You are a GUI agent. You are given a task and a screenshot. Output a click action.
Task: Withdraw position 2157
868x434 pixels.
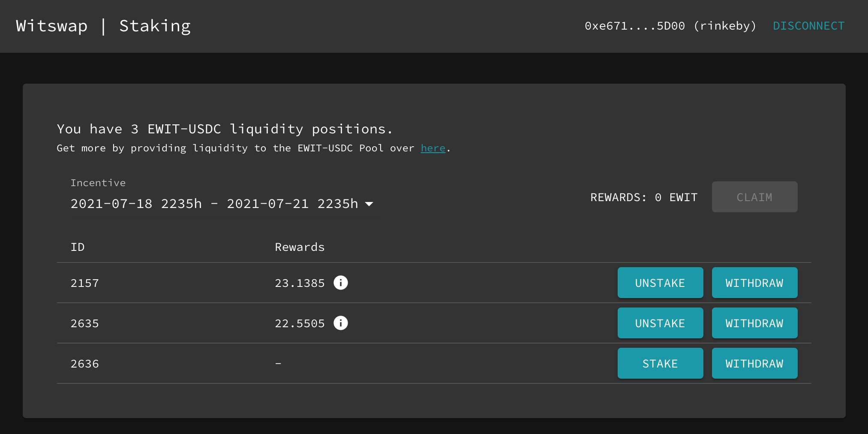(754, 283)
